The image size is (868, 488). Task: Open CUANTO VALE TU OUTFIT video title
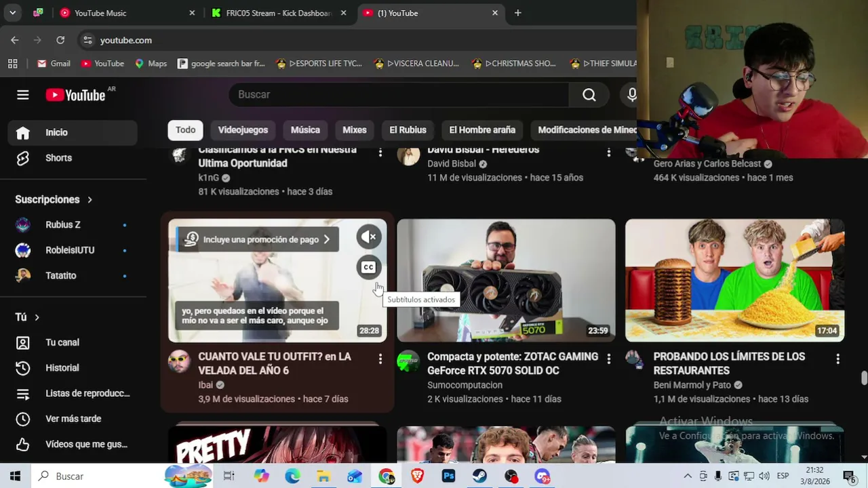point(275,363)
